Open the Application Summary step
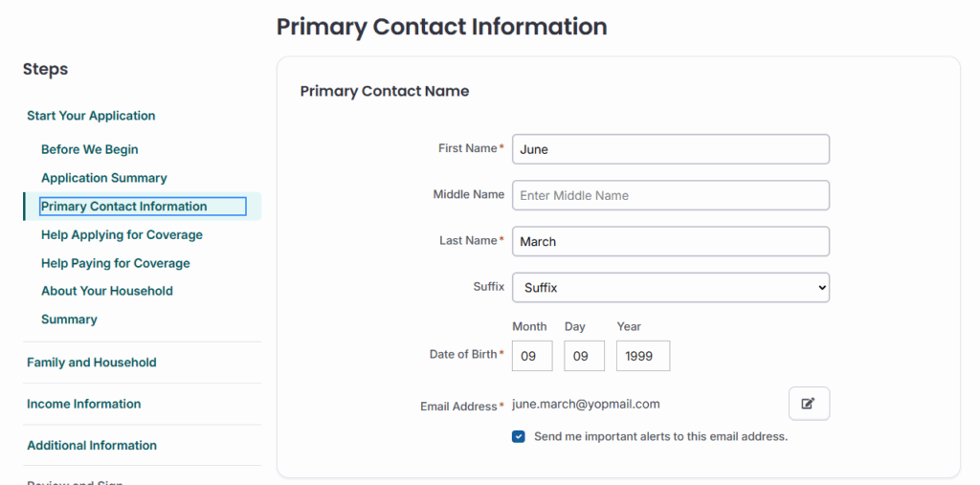The width and height of the screenshot is (980, 485). click(x=104, y=178)
